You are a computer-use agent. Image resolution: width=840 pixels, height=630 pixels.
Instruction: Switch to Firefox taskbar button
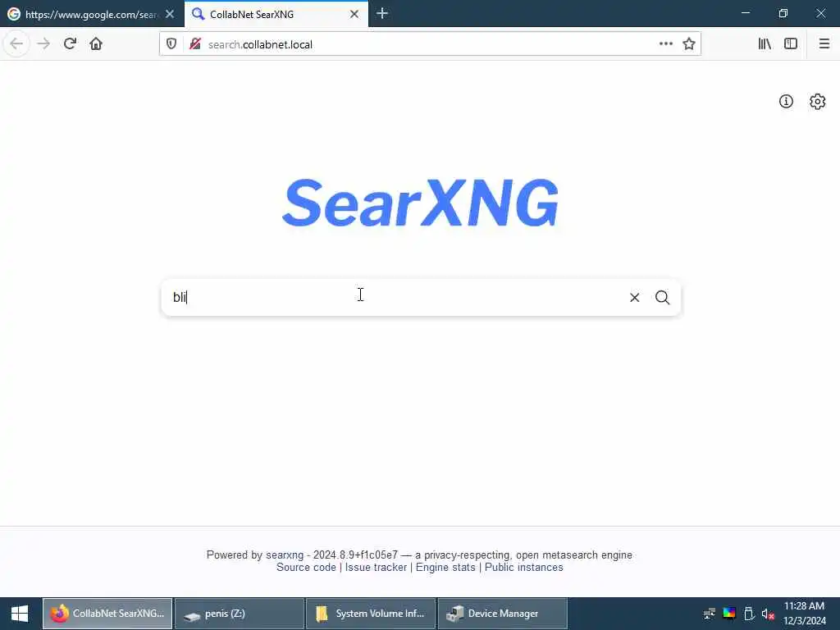coord(107,614)
